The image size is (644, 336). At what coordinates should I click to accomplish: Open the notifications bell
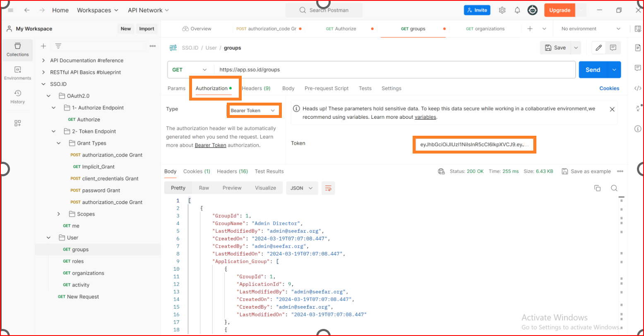point(517,10)
